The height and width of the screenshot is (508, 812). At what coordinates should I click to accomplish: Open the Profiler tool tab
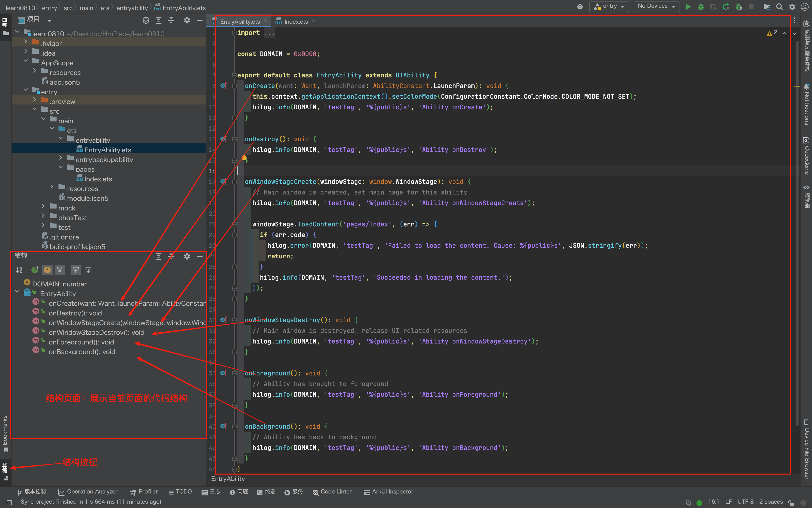(144, 492)
